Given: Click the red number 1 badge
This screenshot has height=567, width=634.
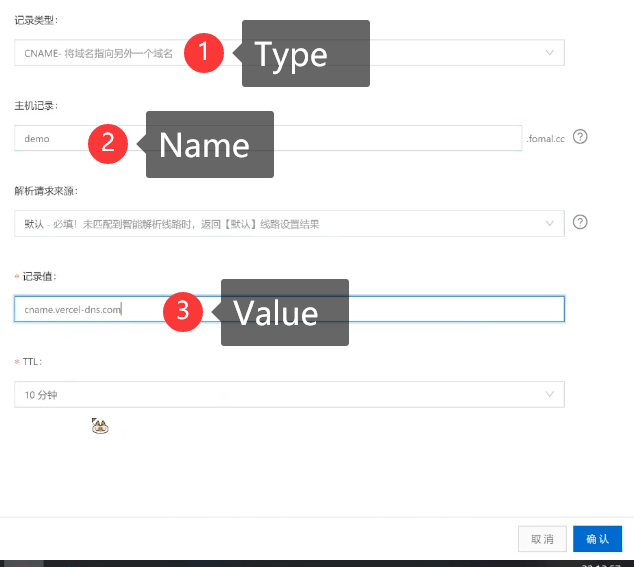Looking at the screenshot, I should tap(204, 53).
